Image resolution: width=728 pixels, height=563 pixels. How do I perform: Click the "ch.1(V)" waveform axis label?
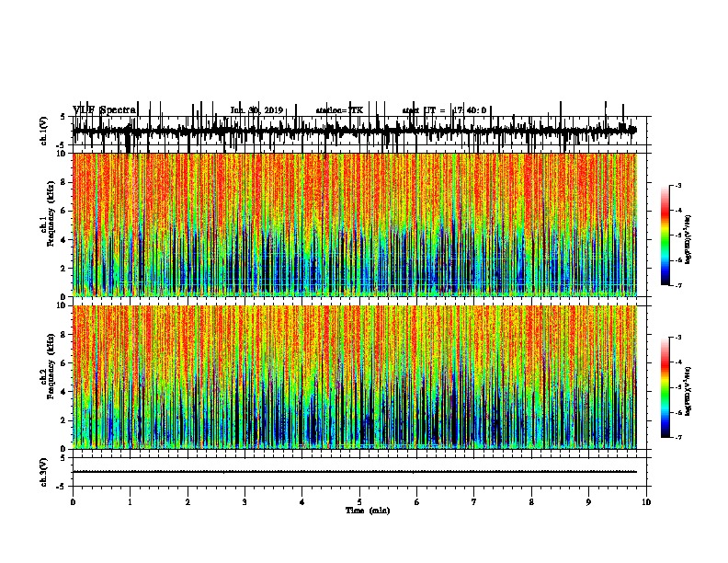(x=44, y=131)
